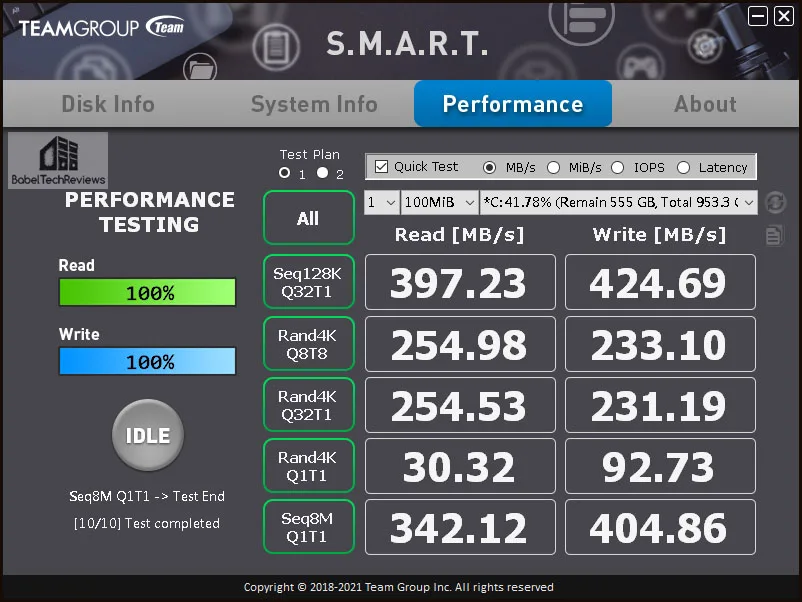Click the Rand4K Q32T1 read value 254.53

tap(460, 405)
